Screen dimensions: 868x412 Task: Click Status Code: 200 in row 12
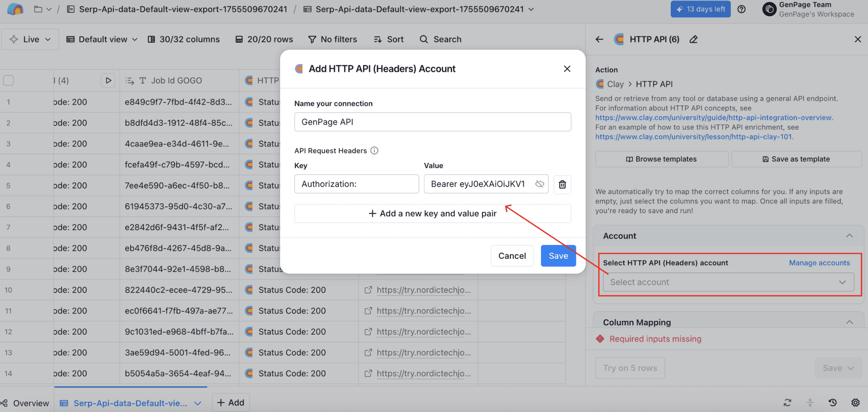(292, 332)
